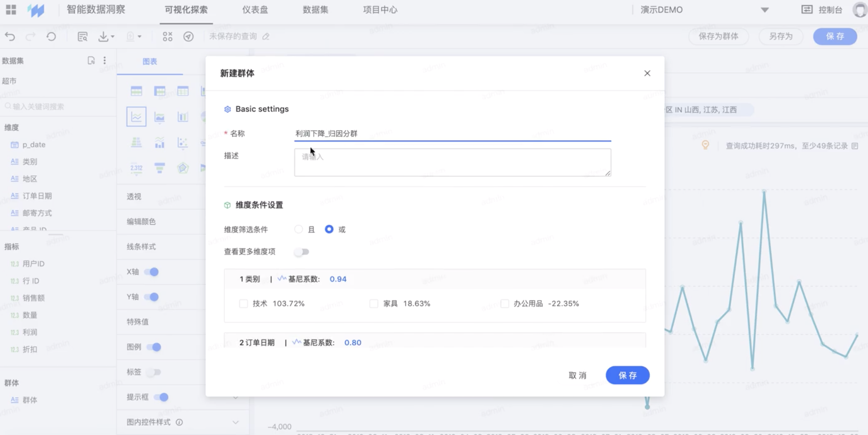The image size is (868, 435).
Task: Click the 输入关键词搜索 search field
Action: [x=58, y=107]
